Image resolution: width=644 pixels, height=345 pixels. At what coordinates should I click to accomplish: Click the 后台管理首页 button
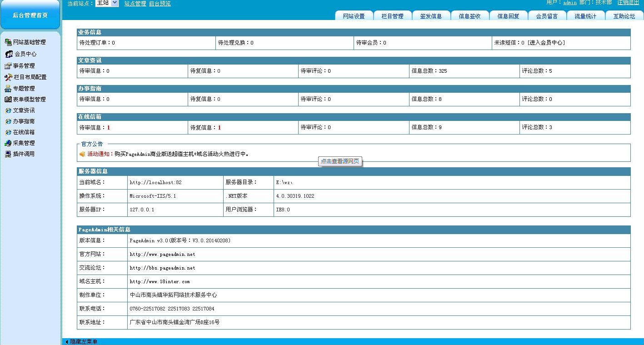click(x=30, y=15)
